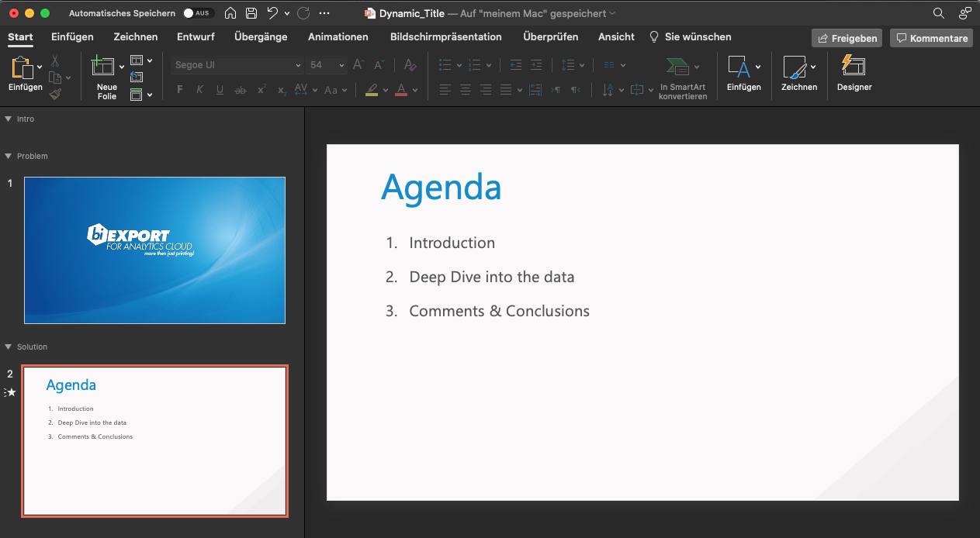
Task: Click the slide Layout icon
Action: [x=137, y=60]
